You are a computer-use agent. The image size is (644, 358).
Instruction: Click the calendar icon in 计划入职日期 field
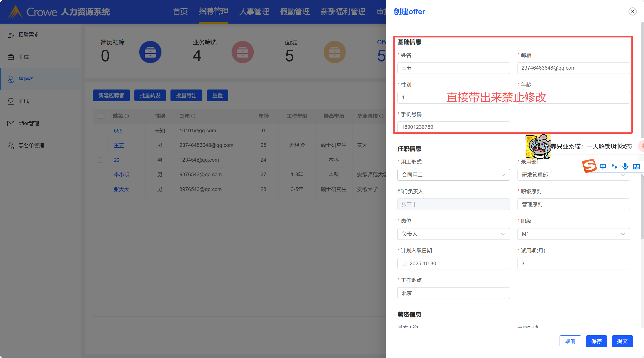pos(404,263)
